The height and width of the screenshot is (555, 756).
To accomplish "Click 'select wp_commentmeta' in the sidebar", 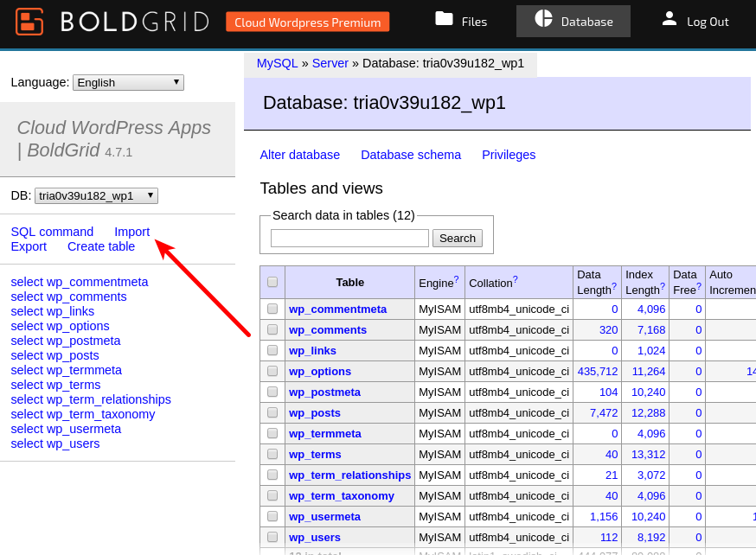I will pos(80,282).
